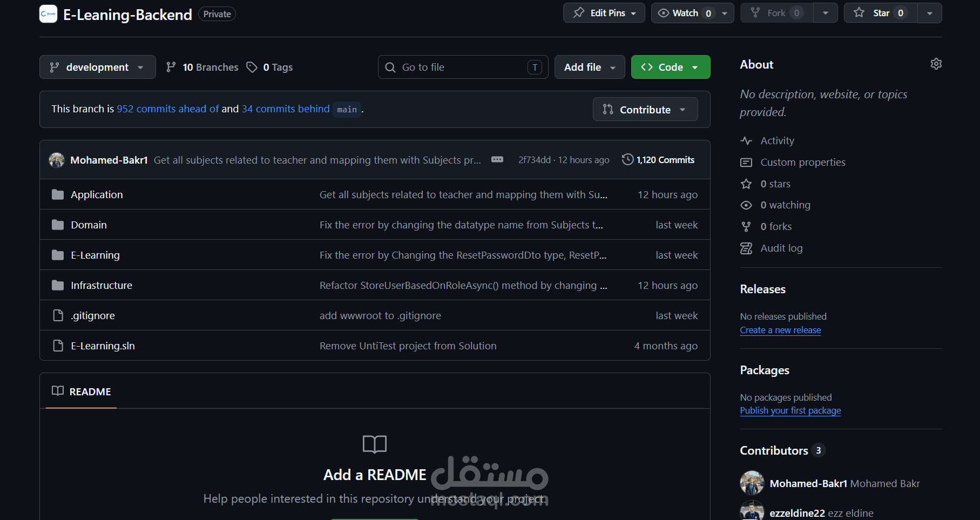The height and width of the screenshot is (520, 980).
Task: Star the repository
Action: point(881,13)
